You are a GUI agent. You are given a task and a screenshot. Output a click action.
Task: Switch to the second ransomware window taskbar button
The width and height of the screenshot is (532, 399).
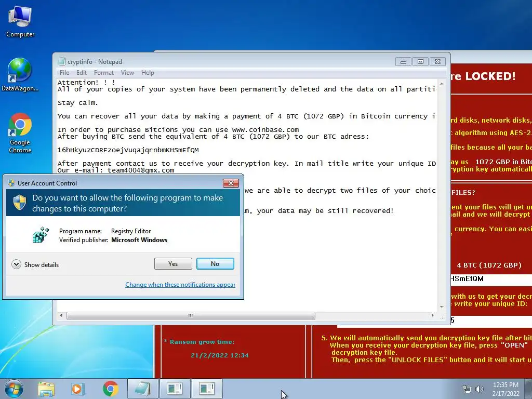(x=207, y=389)
